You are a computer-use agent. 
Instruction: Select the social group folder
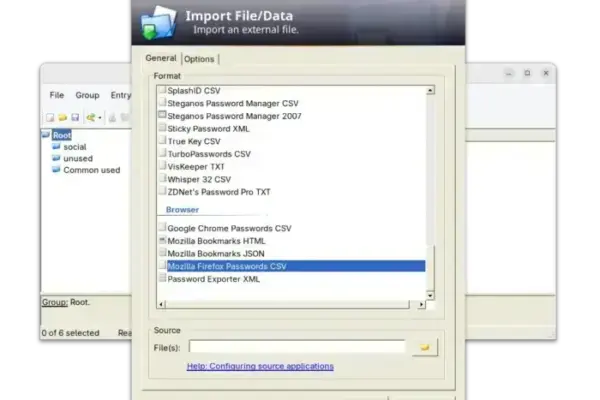[75, 147]
